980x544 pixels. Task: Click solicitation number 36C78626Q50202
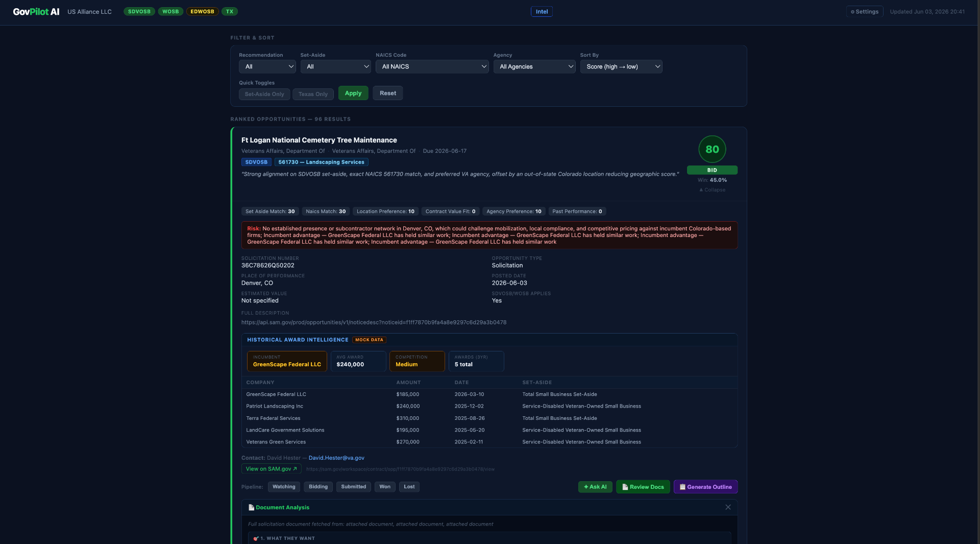pyautogui.click(x=268, y=266)
